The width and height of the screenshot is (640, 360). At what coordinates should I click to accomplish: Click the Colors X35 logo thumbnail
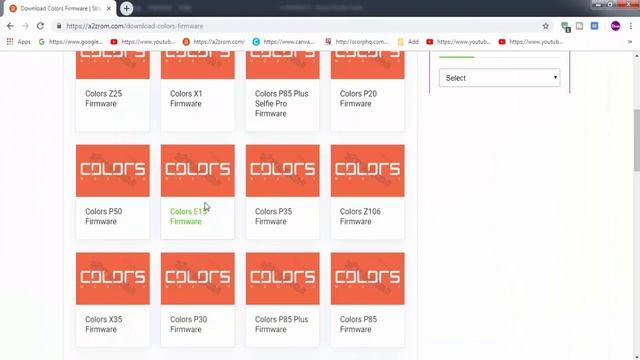[x=113, y=278]
